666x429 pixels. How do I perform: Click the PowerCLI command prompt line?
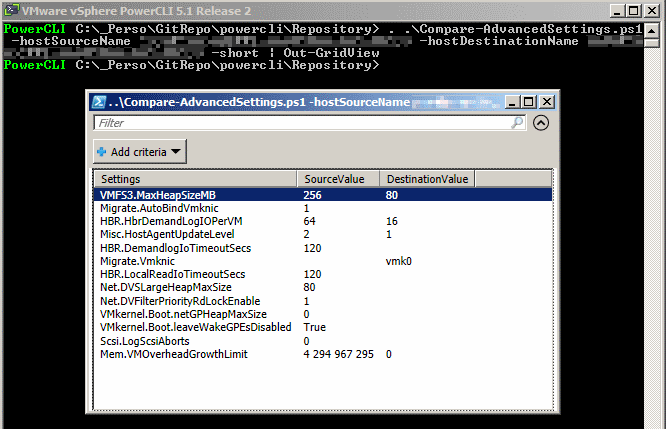(x=191, y=65)
